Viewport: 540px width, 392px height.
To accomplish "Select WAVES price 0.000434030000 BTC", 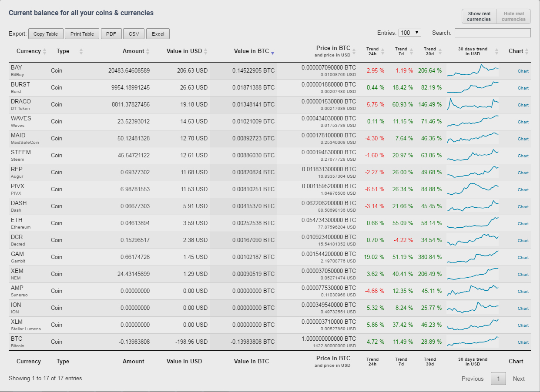I will click(x=329, y=118).
